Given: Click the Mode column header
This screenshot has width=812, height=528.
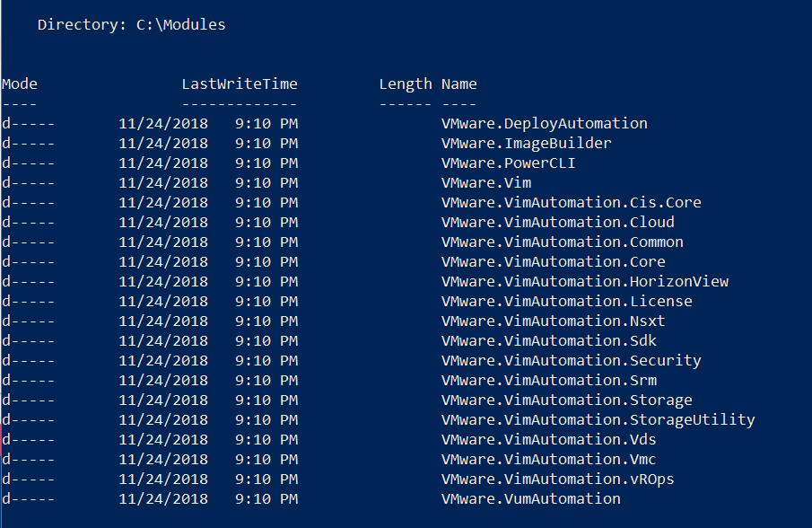Looking at the screenshot, I should (x=20, y=84).
